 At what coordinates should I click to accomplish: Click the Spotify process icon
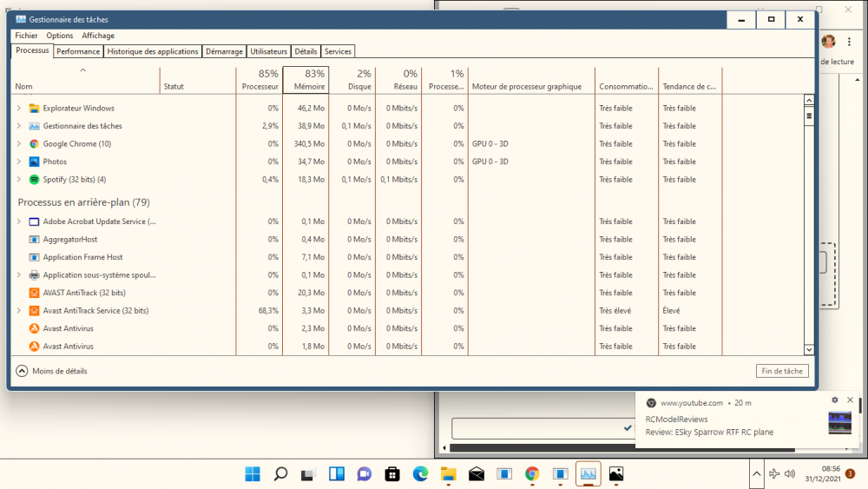point(35,180)
